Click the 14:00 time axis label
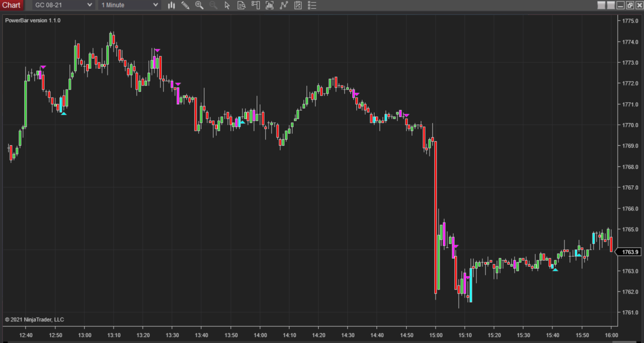 [260, 335]
